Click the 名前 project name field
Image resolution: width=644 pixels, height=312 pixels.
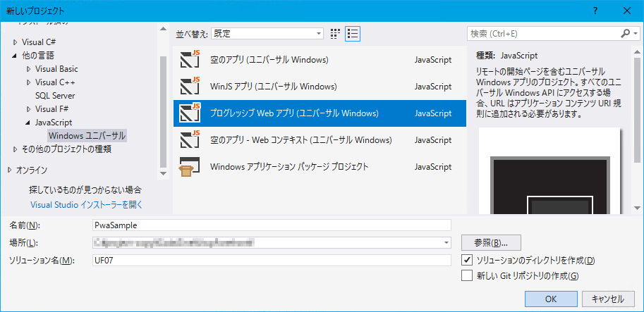click(x=272, y=225)
